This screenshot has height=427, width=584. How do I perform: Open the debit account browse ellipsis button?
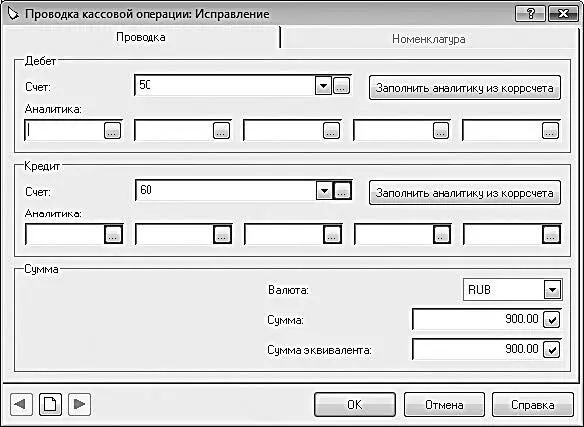pos(341,86)
